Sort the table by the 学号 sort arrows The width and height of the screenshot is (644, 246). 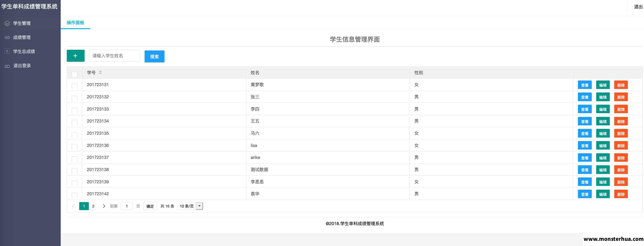point(100,72)
